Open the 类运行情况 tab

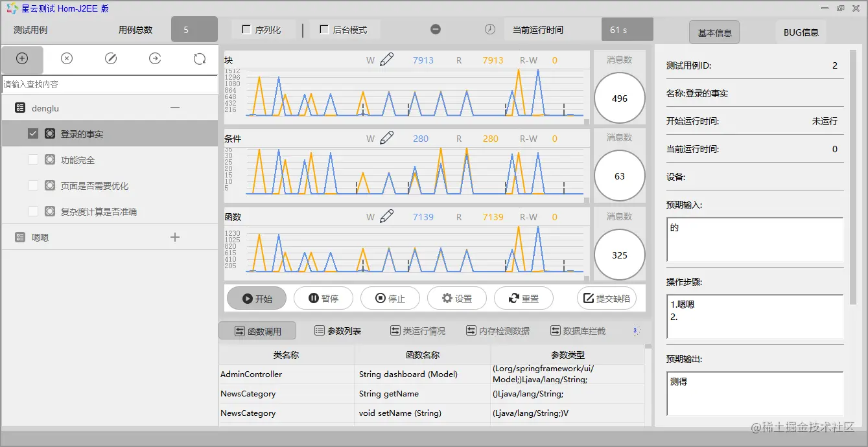tap(417, 330)
